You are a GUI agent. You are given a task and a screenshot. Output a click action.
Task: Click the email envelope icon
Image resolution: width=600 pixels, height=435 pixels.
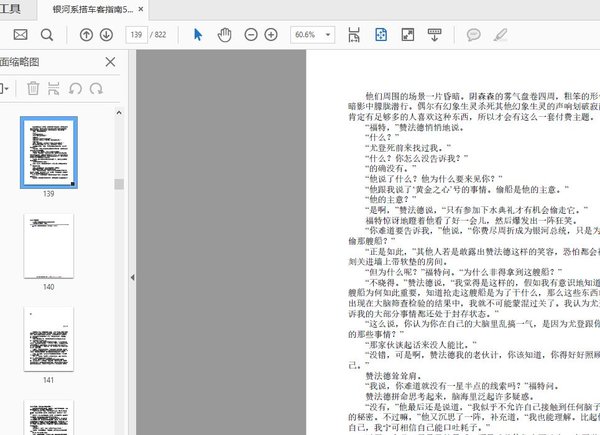[x=20, y=35]
